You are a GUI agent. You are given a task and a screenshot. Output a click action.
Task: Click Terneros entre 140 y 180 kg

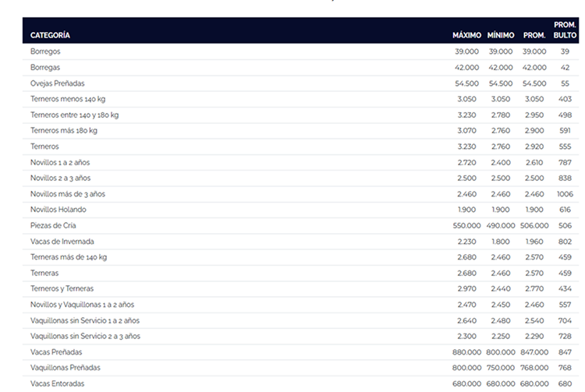75,115
